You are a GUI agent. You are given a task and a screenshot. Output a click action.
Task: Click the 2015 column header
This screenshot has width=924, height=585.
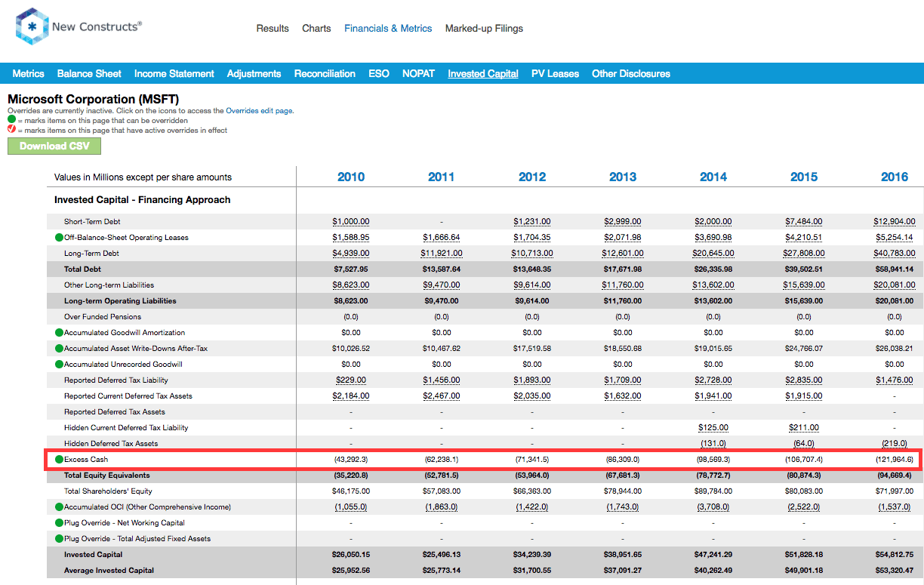point(804,177)
